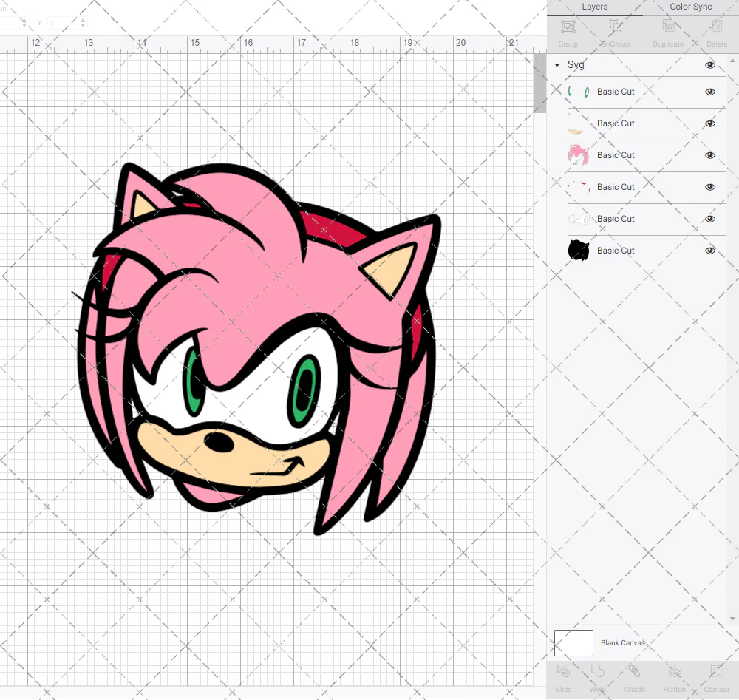Collapse the Svg layer group
The height and width of the screenshot is (700, 739).
click(x=556, y=64)
